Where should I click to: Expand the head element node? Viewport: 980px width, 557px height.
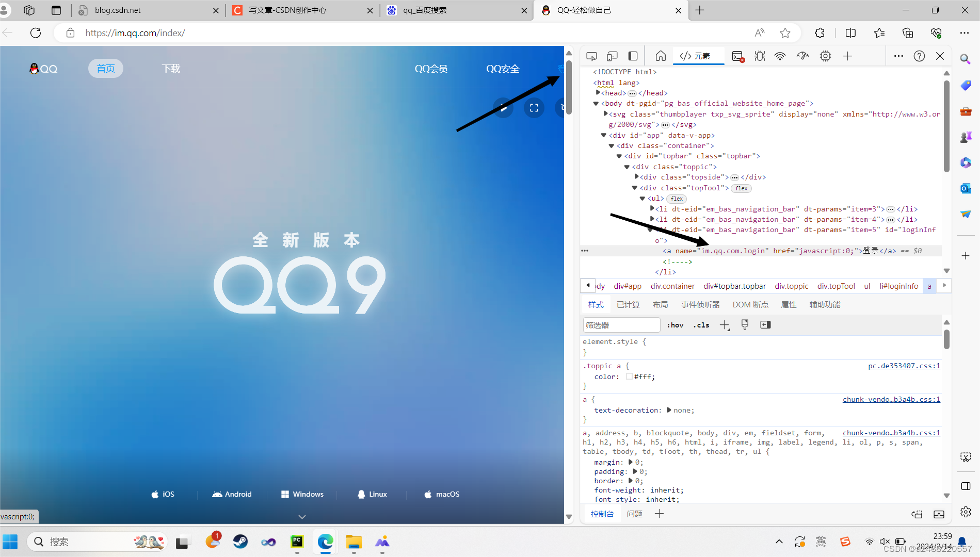(598, 93)
